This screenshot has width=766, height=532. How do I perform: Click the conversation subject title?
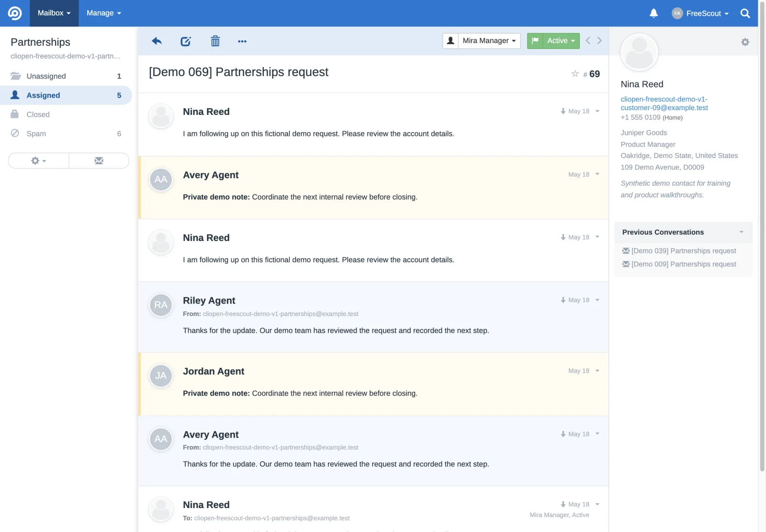[238, 72]
